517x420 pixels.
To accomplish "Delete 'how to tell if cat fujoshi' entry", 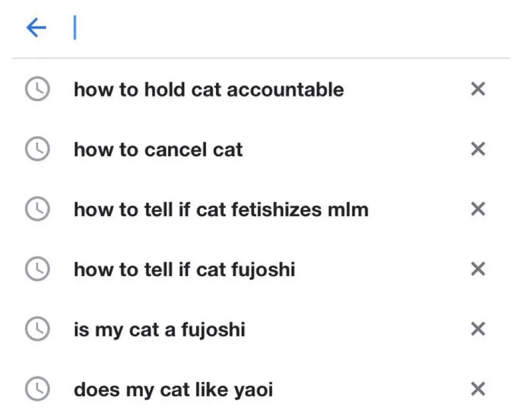I will pos(478,269).
